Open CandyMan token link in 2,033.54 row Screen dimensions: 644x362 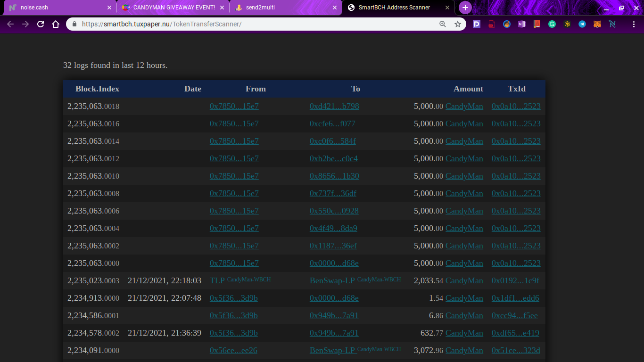(x=464, y=280)
